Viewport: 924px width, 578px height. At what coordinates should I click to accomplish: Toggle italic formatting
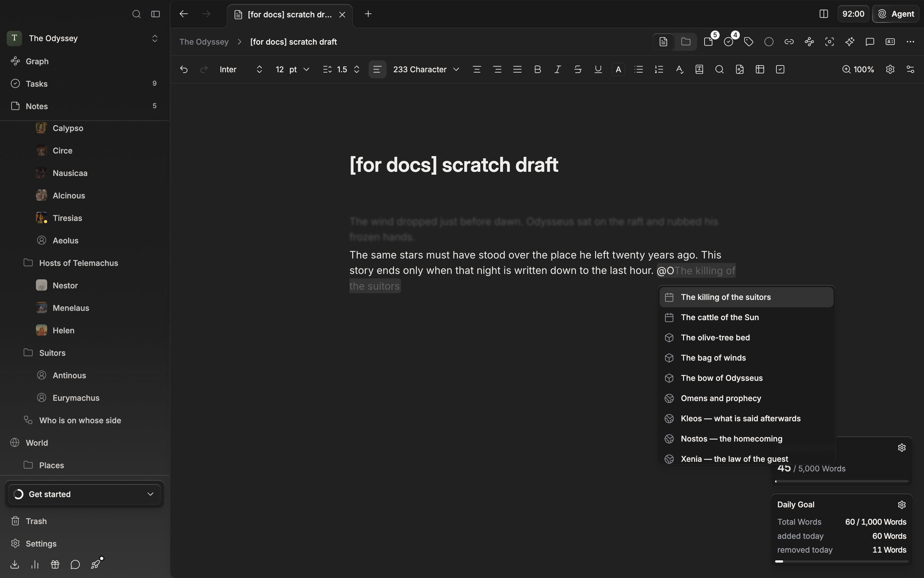[x=558, y=70]
